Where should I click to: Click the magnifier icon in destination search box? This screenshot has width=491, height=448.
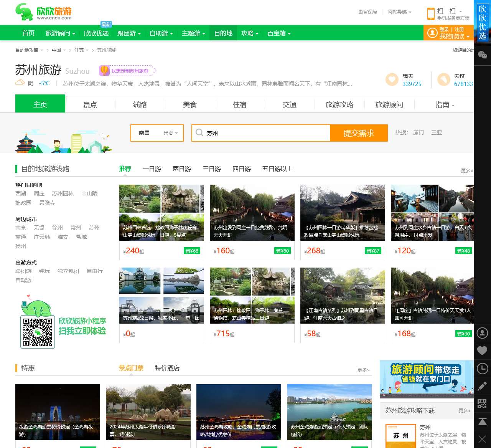(x=199, y=132)
